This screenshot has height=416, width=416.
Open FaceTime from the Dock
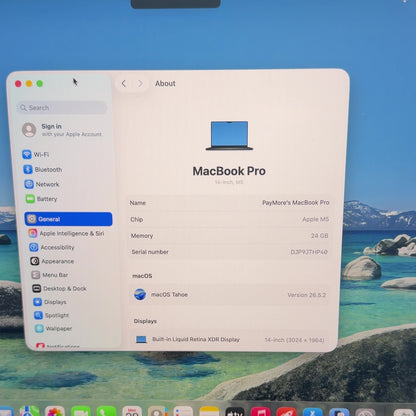[81, 412]
